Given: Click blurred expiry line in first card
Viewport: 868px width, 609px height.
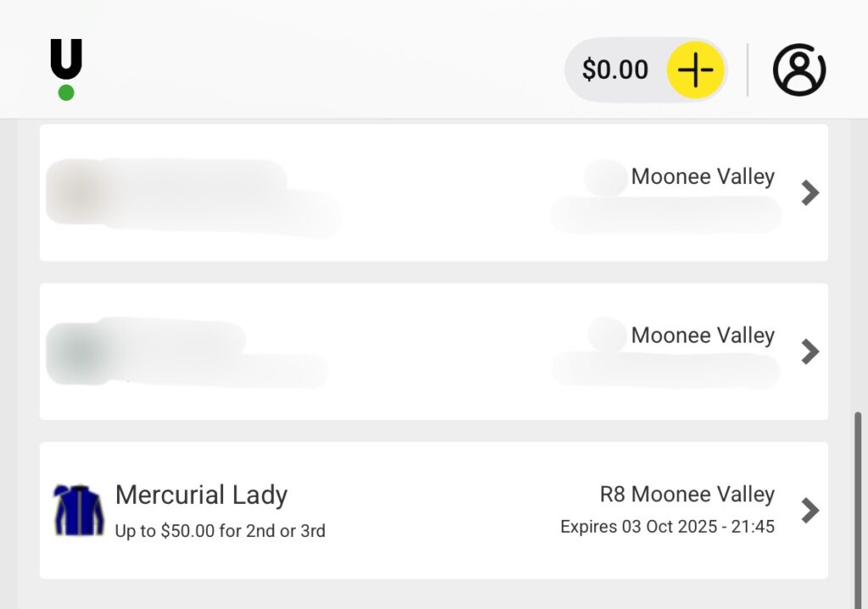Looking at the screenshot, I should (665, 214).
